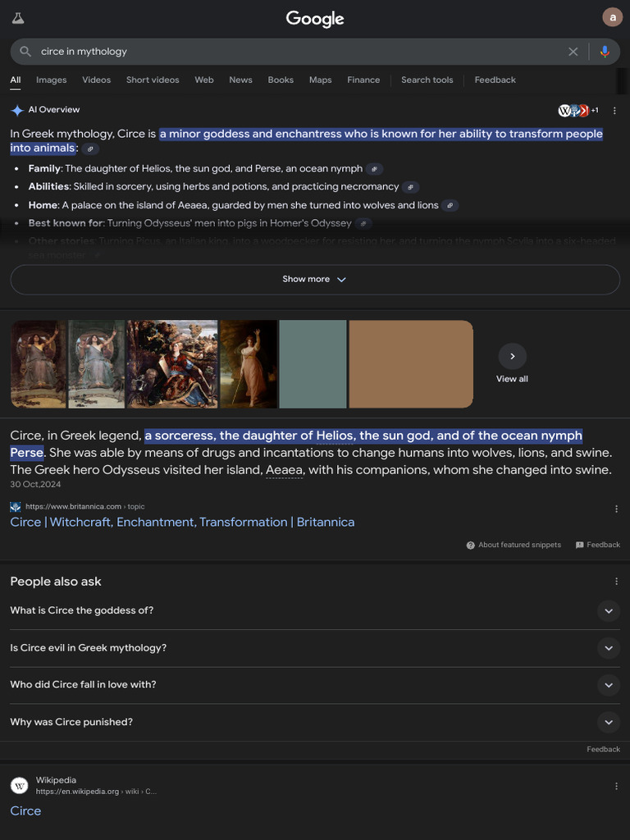Screen dimensions: 630x840
Task: Open the Britannica Circe result link
Action: tap(182, 523)
